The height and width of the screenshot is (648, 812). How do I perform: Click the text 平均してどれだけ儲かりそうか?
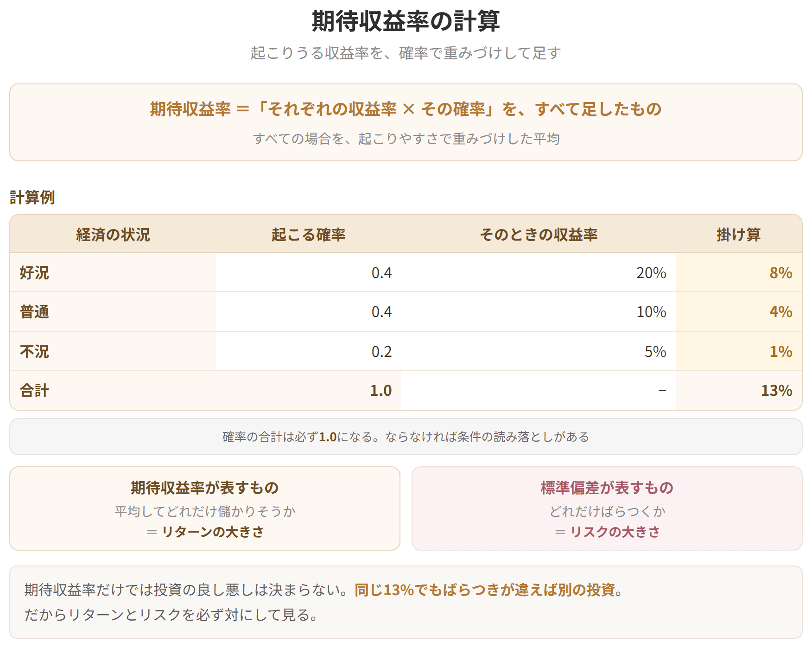205,511
